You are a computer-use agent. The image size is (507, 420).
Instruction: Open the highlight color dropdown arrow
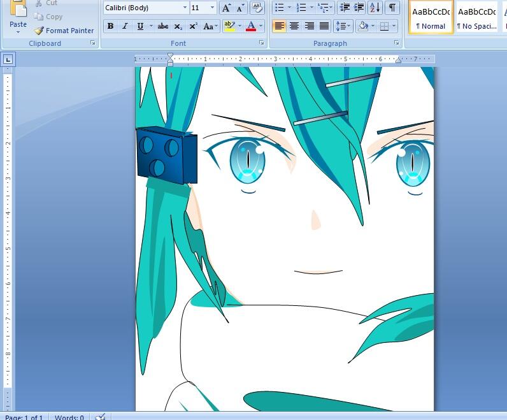tap(239, 26)
